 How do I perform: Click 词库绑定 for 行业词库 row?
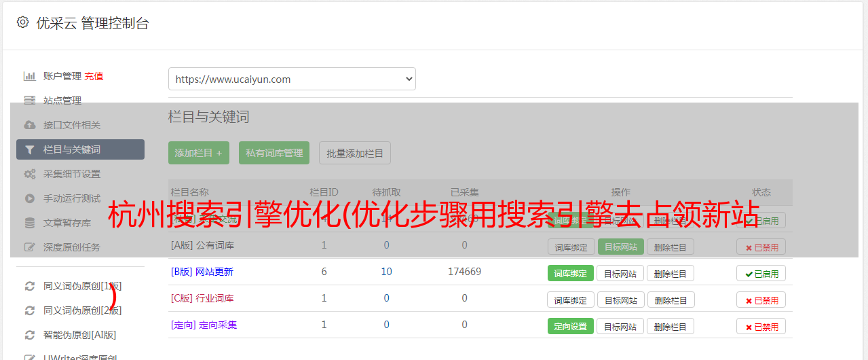(571, 300)
